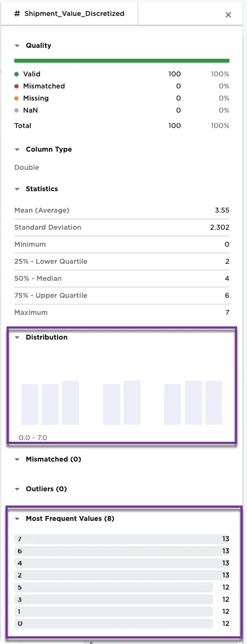Select the first distribution histogram bar
The height and width of the screenshot is (644, 247).
coord(30,404)
